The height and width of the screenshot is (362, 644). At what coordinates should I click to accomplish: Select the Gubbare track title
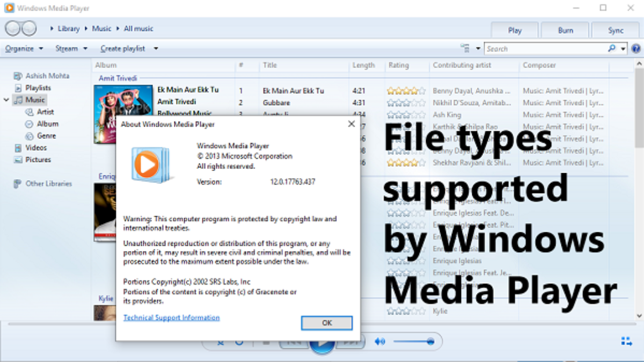(276, 102)
